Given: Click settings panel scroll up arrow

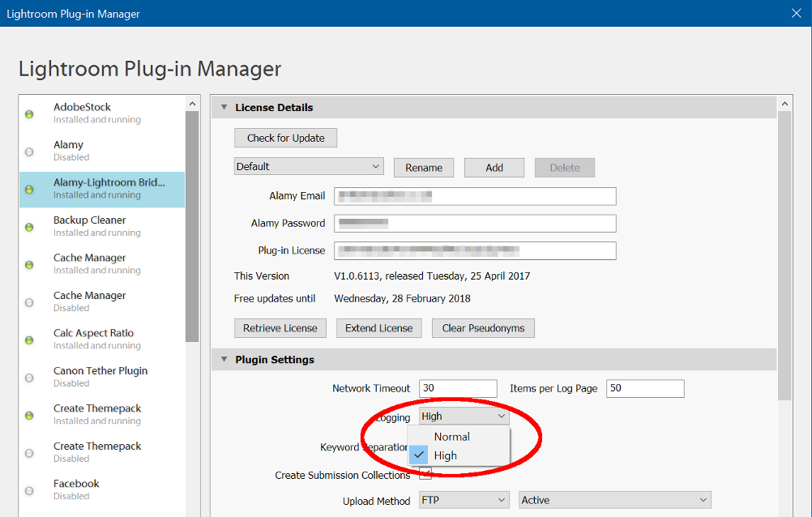Looking at the screenshot, I should click(784, 104).
